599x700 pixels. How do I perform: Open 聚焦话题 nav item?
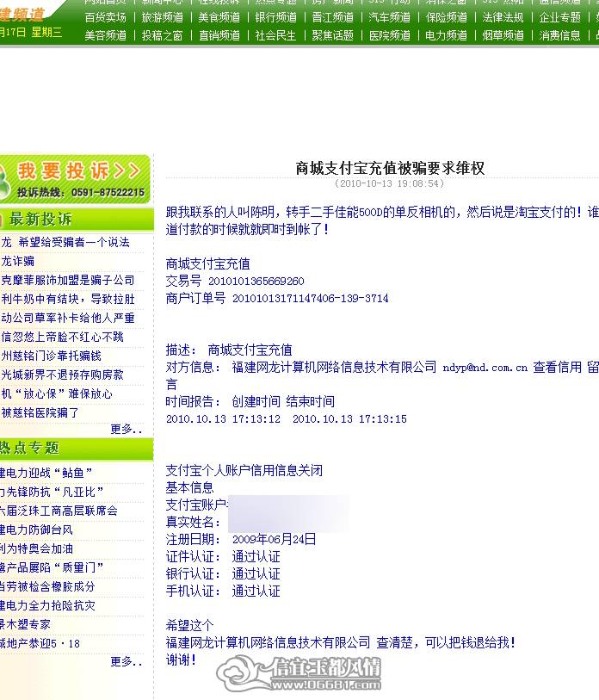332,35
